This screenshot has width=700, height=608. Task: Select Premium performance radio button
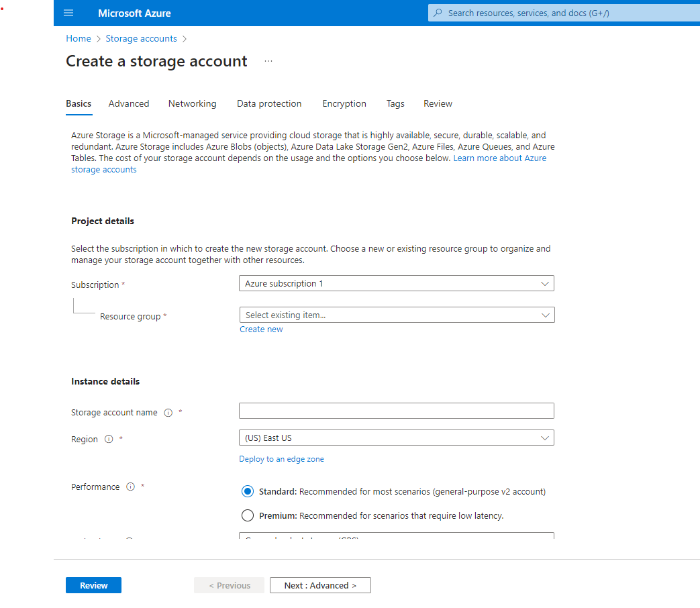pyautogui.click(x=248, y=515)
